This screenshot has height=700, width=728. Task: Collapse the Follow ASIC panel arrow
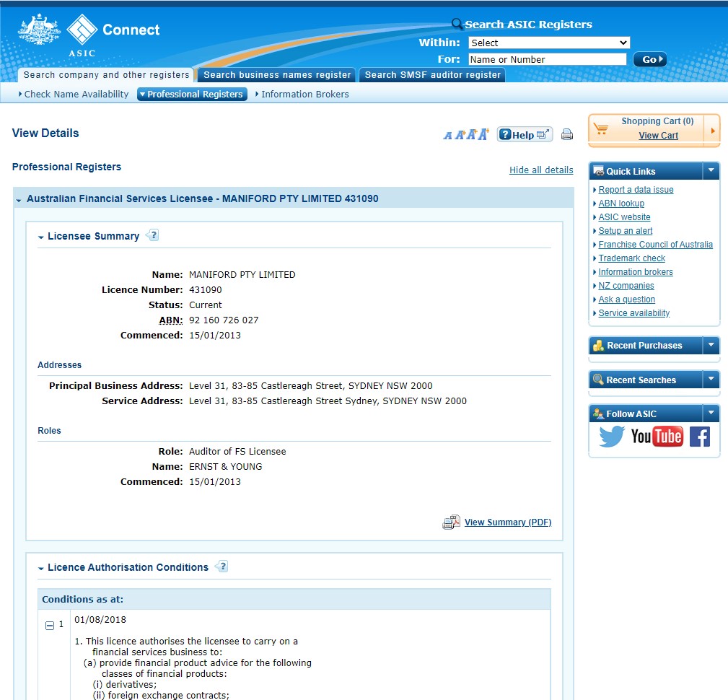pyautogui.click(x=711, y=413)
